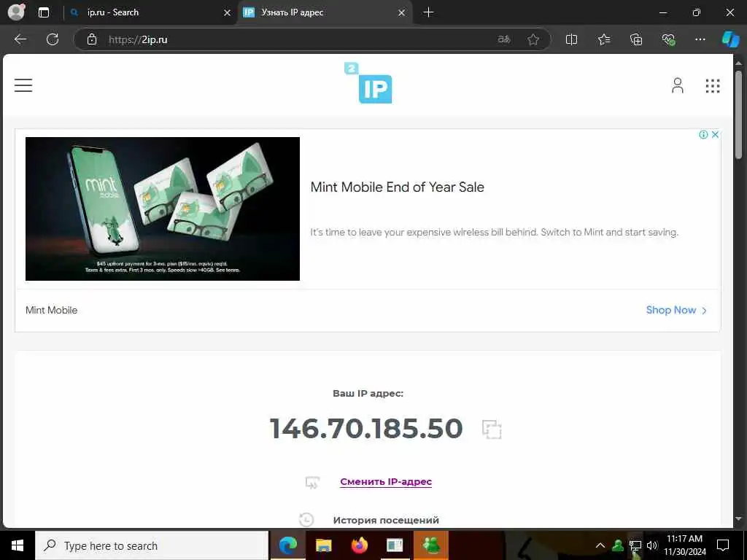
Task: Open the Favorites list
Action: [x=603, y=39]
